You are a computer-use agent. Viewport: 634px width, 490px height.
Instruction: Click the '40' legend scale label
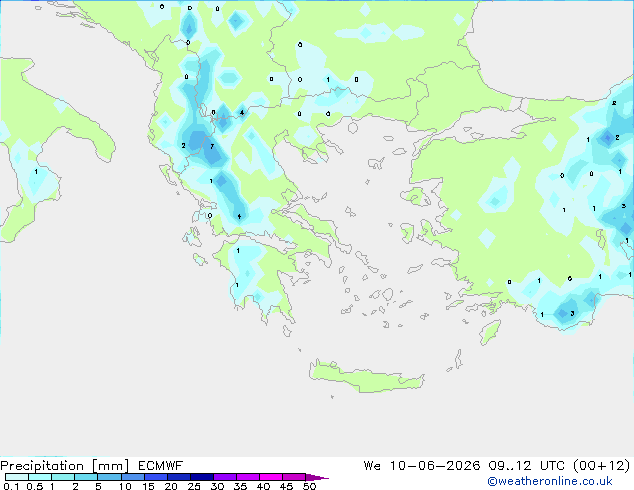pos(263,486)
